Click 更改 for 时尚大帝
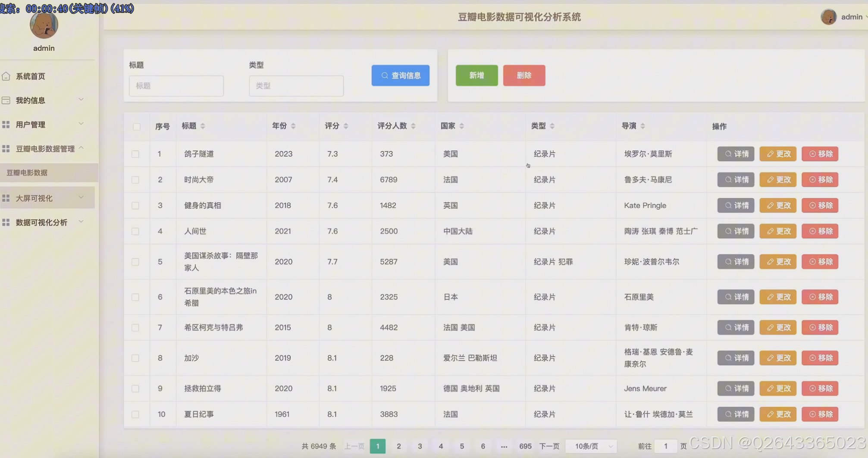868x458 pixels. pos(778,180)
